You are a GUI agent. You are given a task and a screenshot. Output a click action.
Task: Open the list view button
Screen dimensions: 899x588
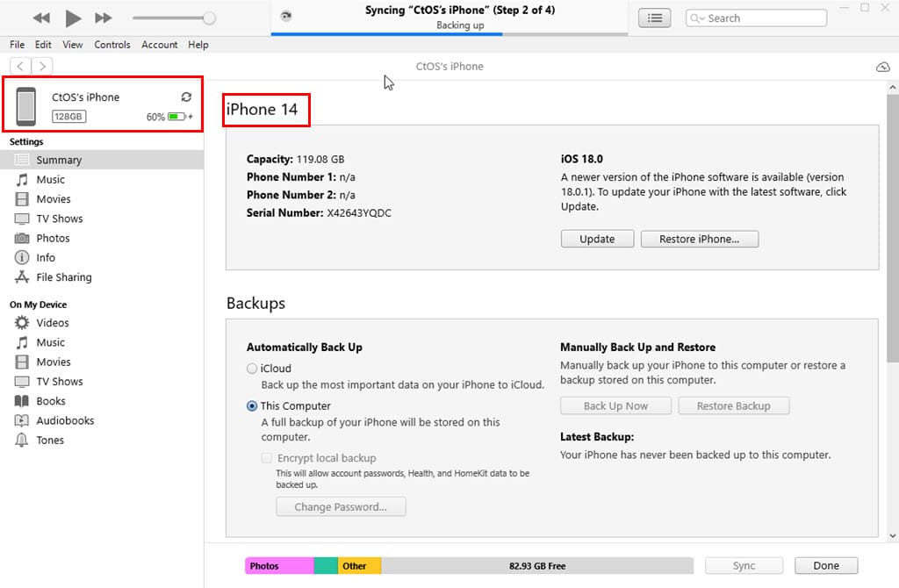655,18
